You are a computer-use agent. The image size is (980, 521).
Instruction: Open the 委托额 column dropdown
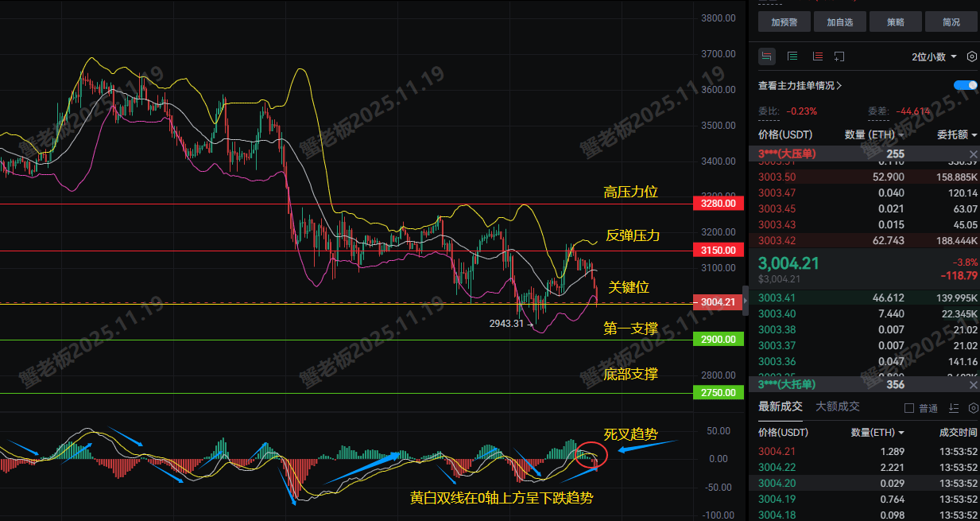coord(957,134)
